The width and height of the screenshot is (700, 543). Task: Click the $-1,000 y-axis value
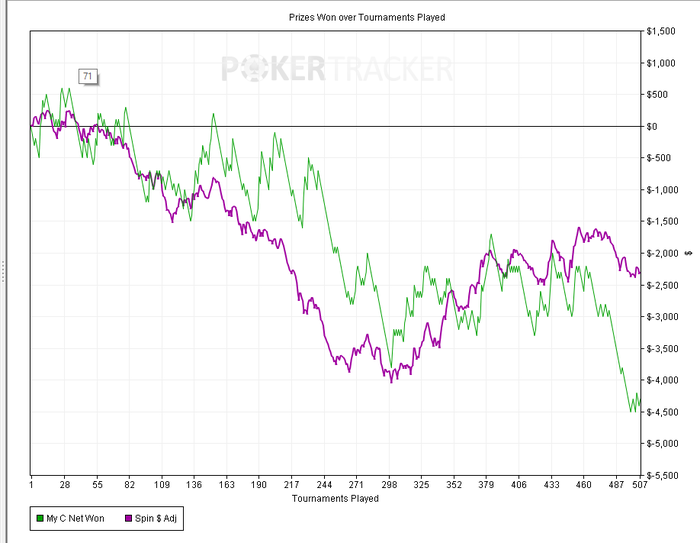click(x=662, y=190)
